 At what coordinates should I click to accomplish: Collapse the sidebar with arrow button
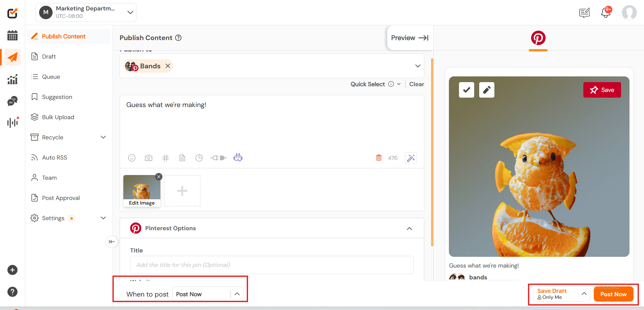point(112,242)
